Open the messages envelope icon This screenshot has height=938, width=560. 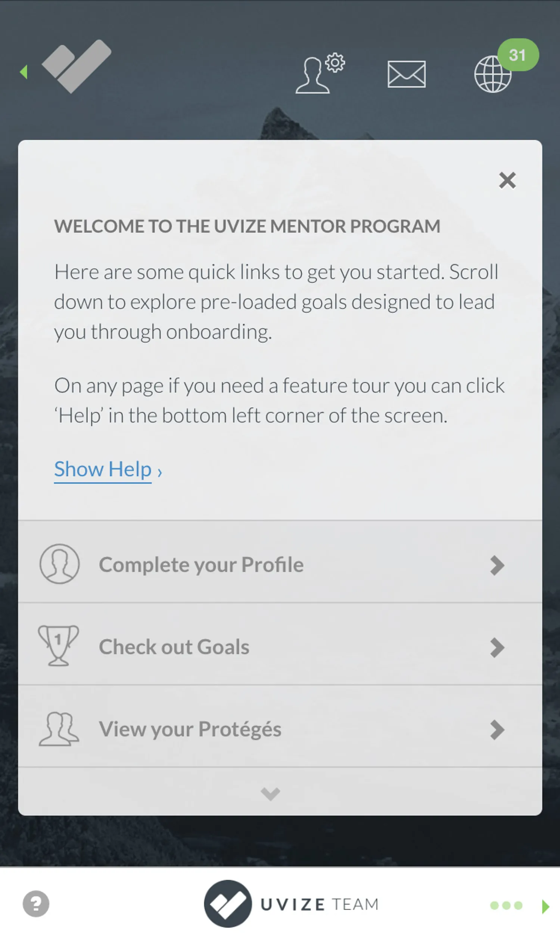[407, 74]
